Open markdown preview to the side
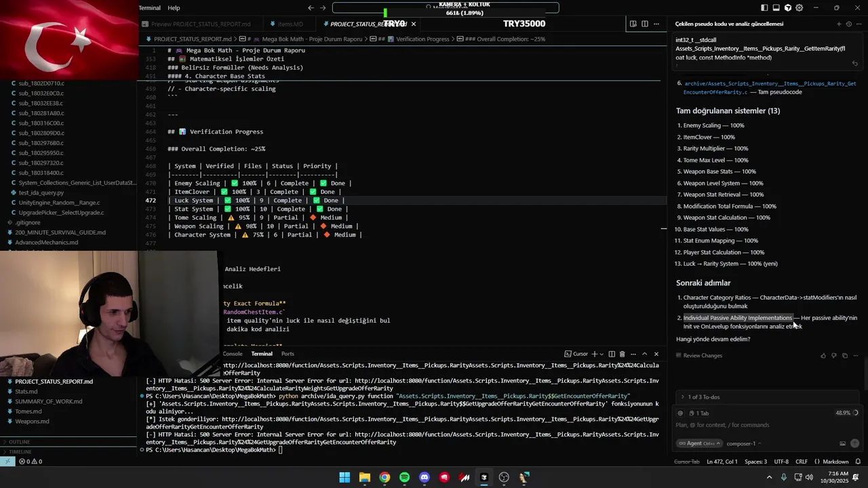Image resolution: width=868 pixels, height=488 pixels. pyautogui.click(x=633, y=24)
